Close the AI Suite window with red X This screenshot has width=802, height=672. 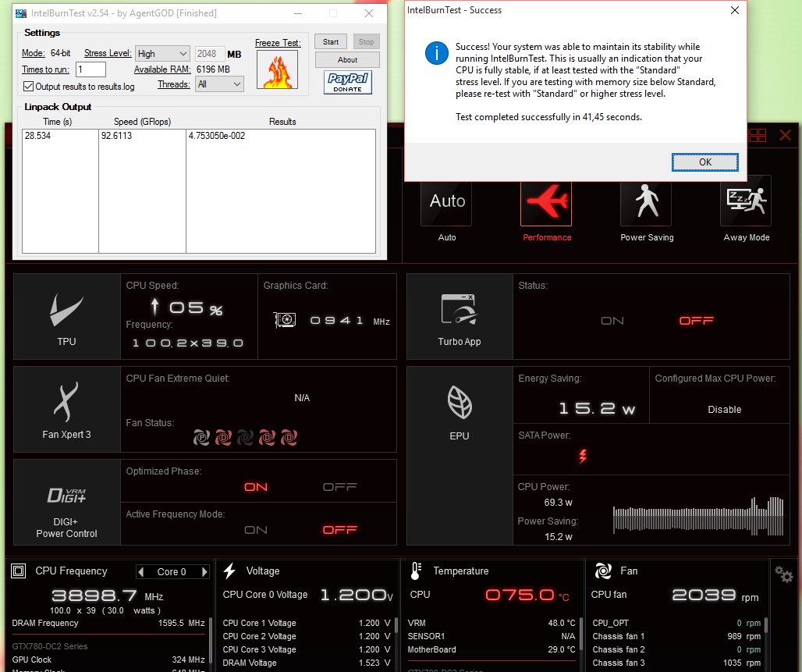pyautogui.click(x=785, y=135)
